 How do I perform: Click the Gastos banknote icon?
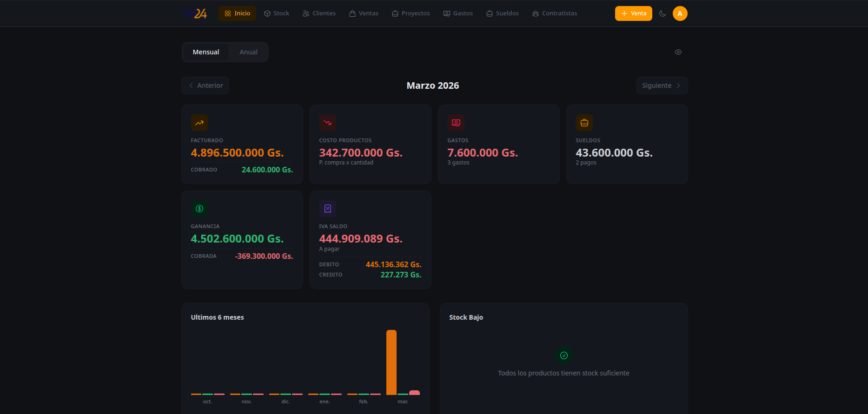[456, 123]
